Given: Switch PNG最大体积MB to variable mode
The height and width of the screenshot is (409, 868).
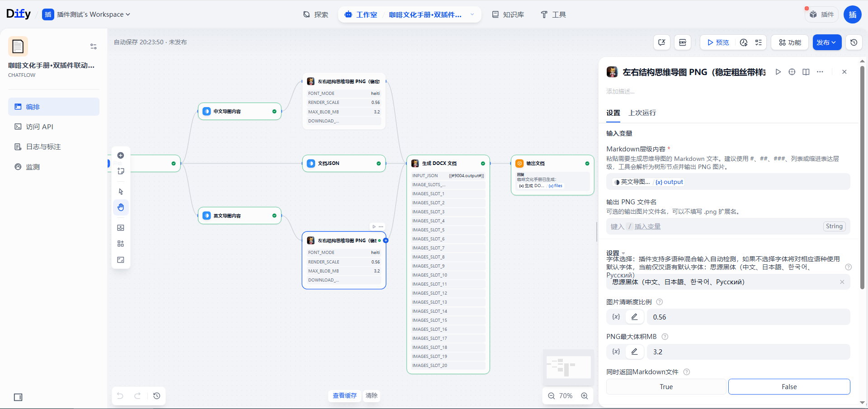Looking at the screenshot, I should coord(616,352).
